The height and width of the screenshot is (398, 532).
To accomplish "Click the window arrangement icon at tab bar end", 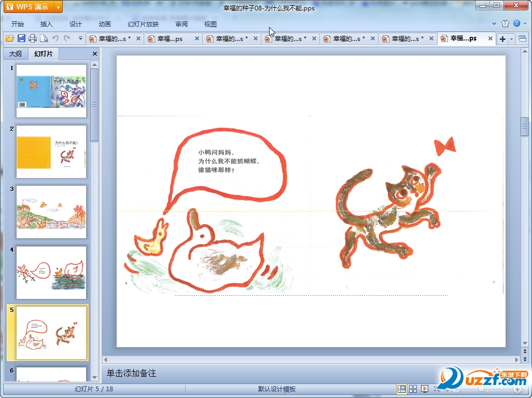I will [x=523, y=39].
